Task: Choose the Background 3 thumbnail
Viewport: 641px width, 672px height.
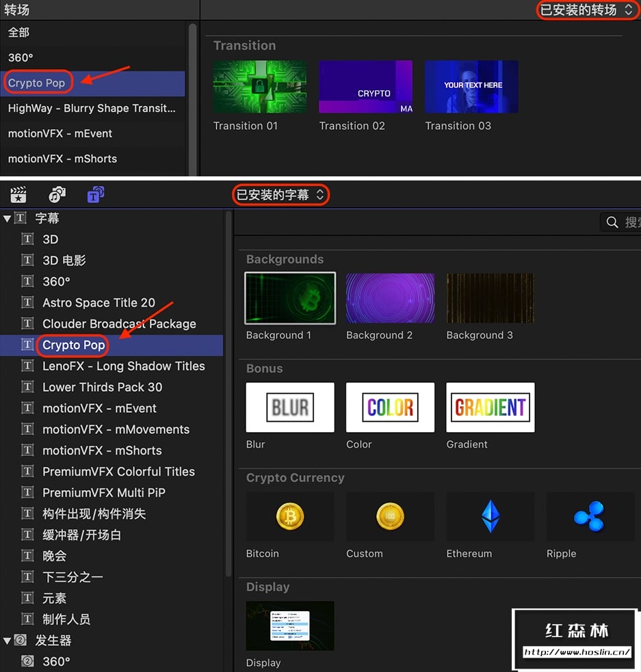Action: [490, 298]
